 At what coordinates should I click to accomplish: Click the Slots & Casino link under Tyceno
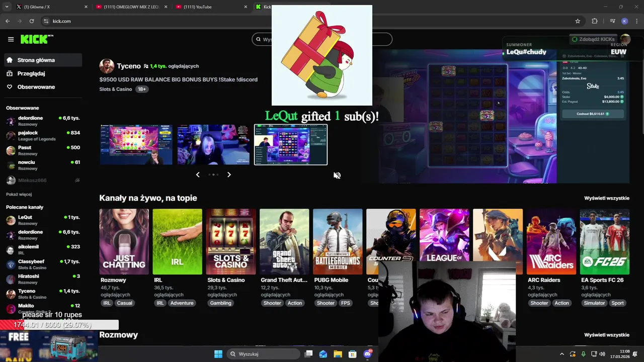(116, 89)
